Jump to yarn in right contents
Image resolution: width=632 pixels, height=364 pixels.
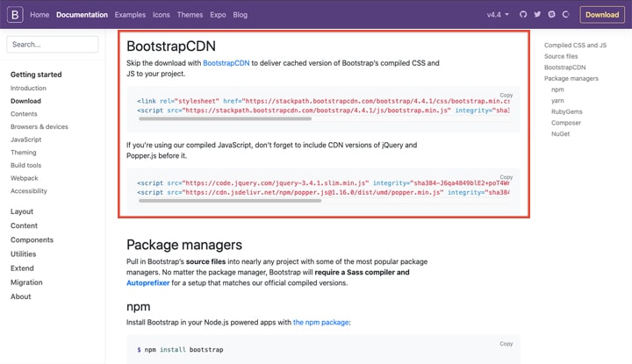tap(557, 101)
